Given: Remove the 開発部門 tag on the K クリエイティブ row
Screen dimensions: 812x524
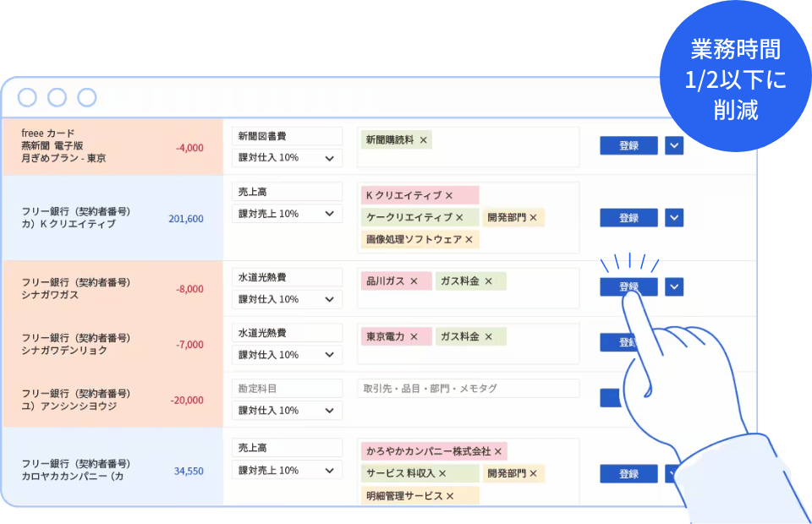Looking at the screenshot, I should point(534,217).
